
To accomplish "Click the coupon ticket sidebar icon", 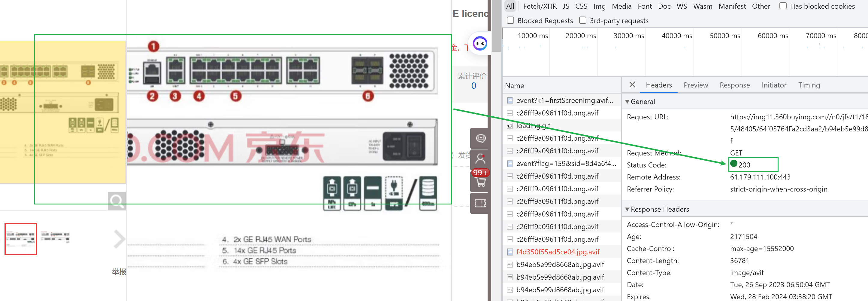I will pos(480,203).
